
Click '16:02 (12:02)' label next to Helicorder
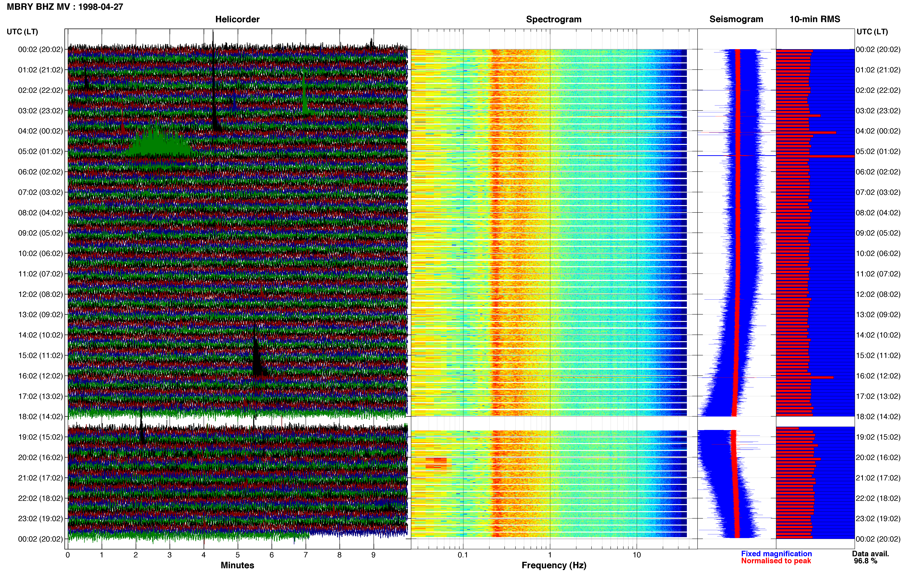pos(41,376)
